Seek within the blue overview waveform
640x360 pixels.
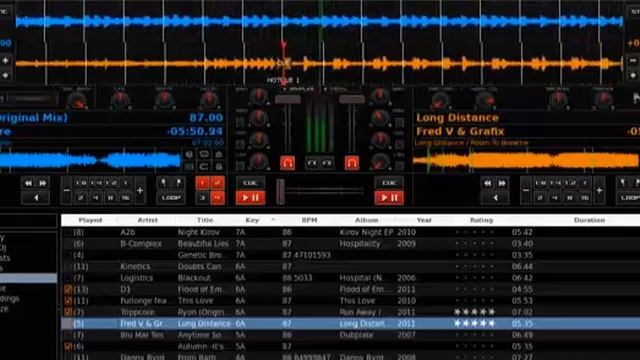(90, 160)
